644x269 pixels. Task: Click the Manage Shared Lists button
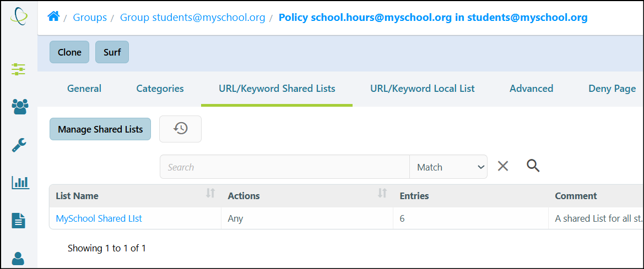click(100, 129)
